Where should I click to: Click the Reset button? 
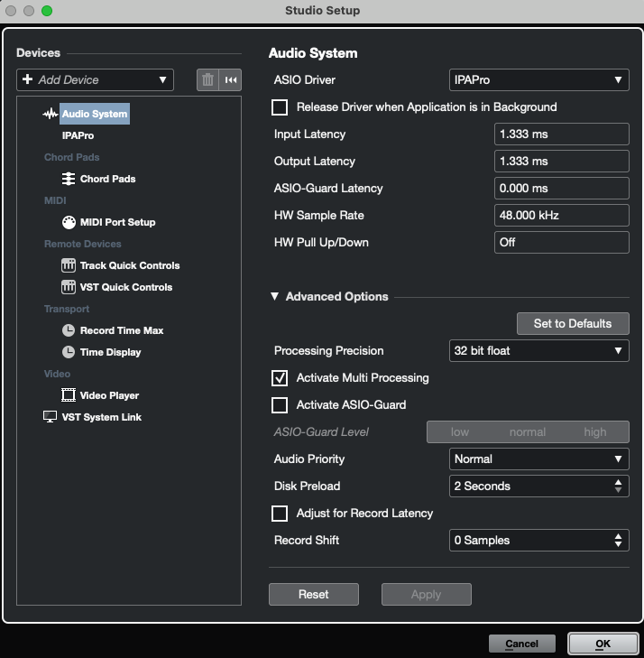314,594
